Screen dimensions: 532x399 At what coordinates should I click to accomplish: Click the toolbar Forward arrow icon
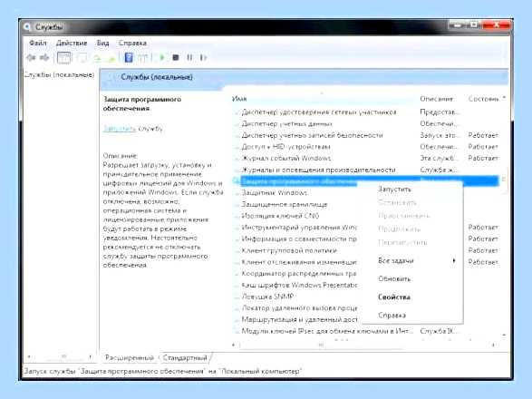click(44, 58)
